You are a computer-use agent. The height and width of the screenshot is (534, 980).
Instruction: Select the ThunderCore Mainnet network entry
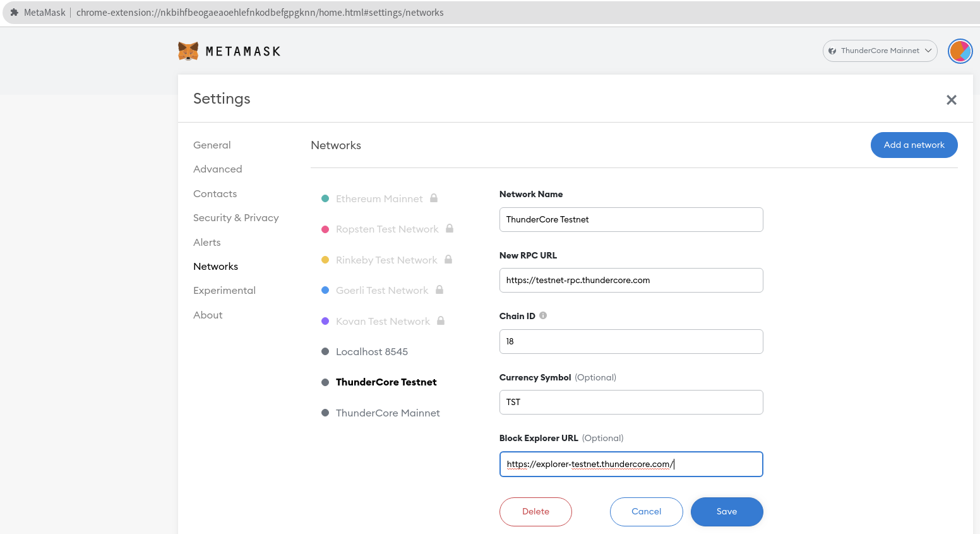click(x=388, y=413)
